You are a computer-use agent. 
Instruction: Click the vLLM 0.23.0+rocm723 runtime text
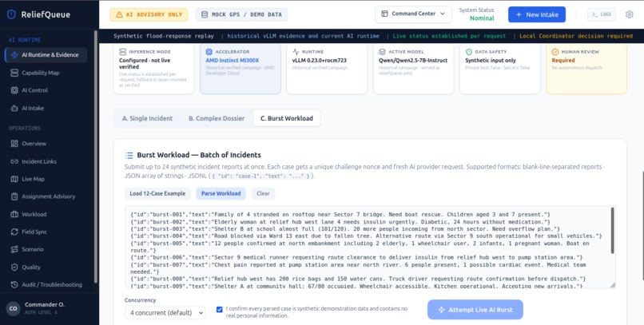320,61
